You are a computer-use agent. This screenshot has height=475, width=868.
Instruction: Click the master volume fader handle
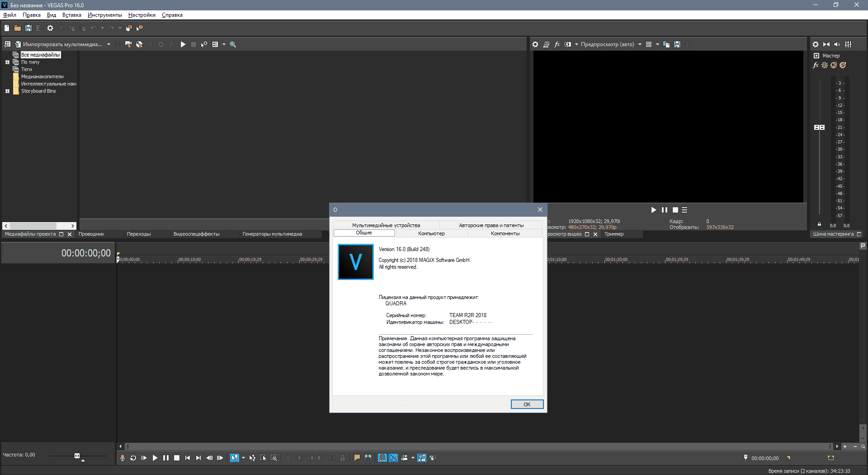click(819, 128)
